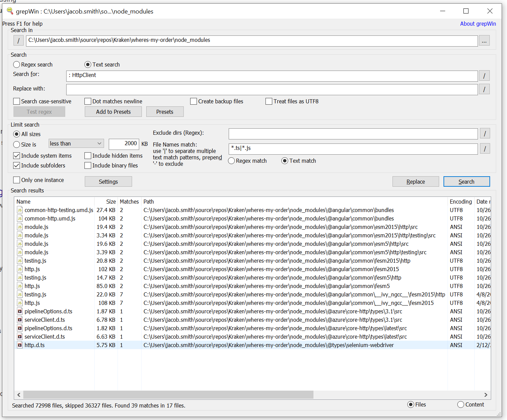This screenshot has height=420, width=507.
Task: Open the 'less than' size dropdown
Action: point(76,143)
